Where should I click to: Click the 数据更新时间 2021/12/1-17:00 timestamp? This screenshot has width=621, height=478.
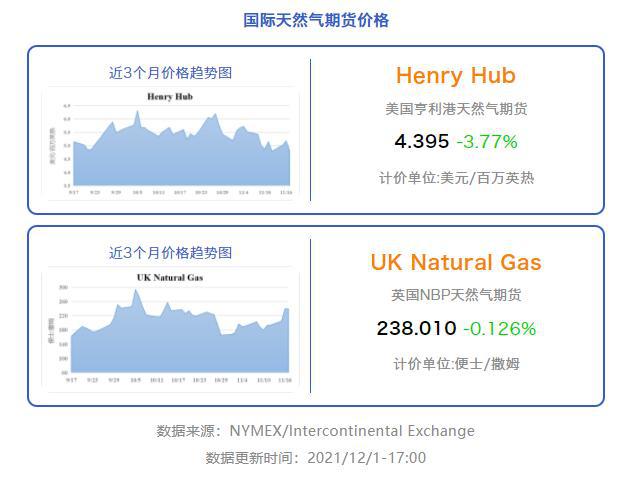pyautogui.click(x=316, y=458)
